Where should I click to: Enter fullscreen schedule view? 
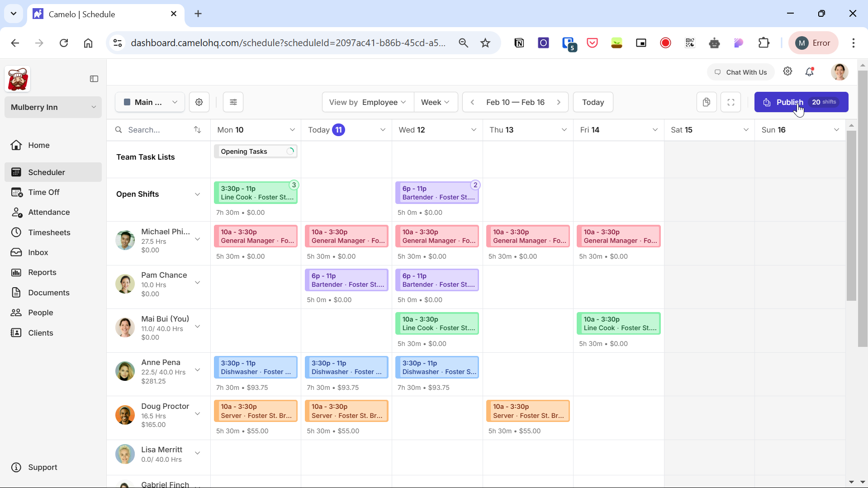731,102
